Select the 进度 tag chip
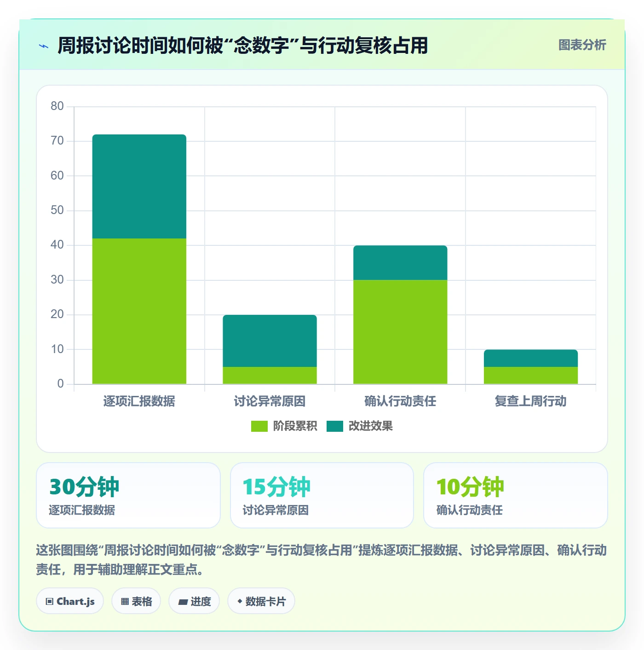Screen dimensions: 644x650 tap(194, 601)
